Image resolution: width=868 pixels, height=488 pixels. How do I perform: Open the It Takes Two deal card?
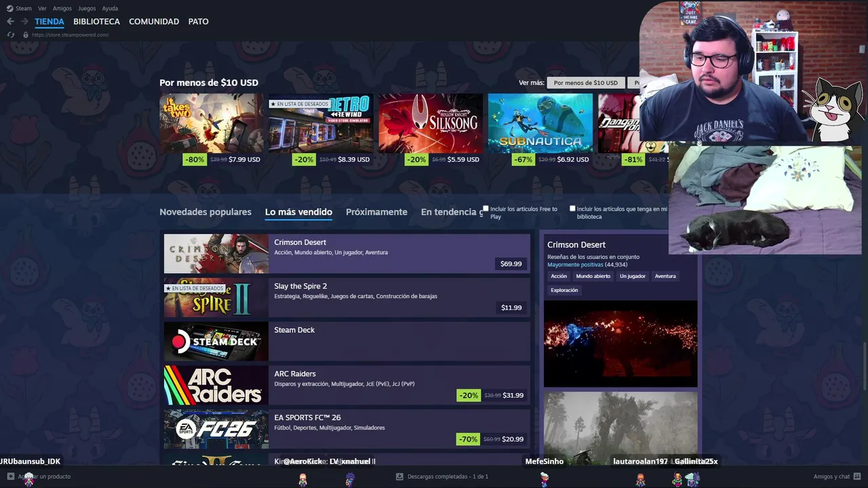[212, 129]
